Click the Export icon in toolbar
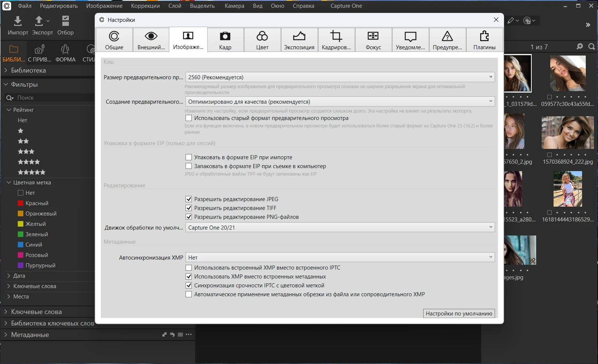This screenshot has height=364, width=598. pyautogui.click(x=39, y=21)
